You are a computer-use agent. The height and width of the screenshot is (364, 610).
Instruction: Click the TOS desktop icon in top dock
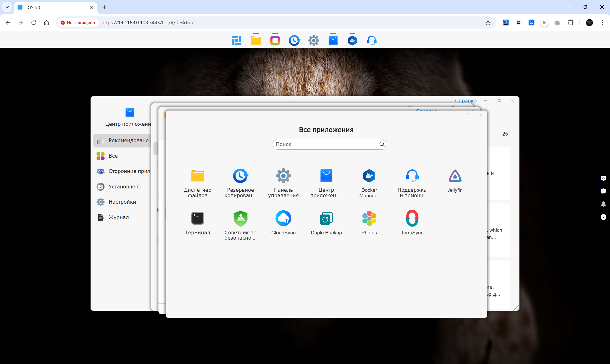[236, 40]
